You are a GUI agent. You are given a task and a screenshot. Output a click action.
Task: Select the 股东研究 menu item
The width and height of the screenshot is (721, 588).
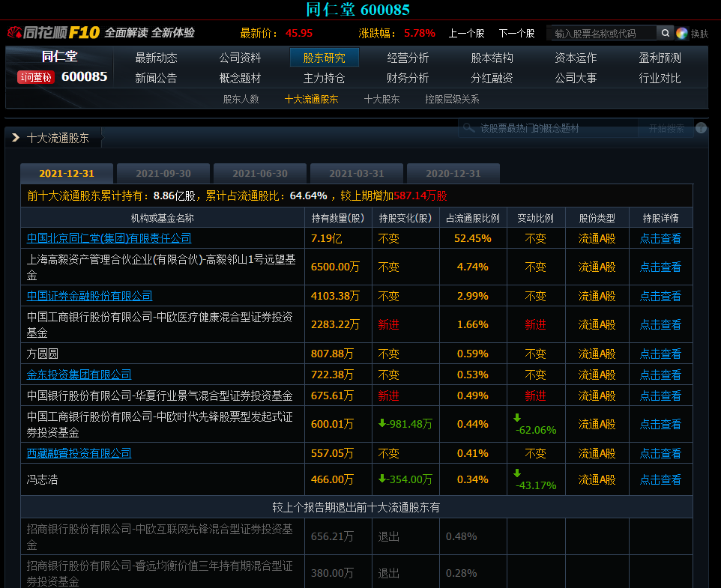coord(325,58)
